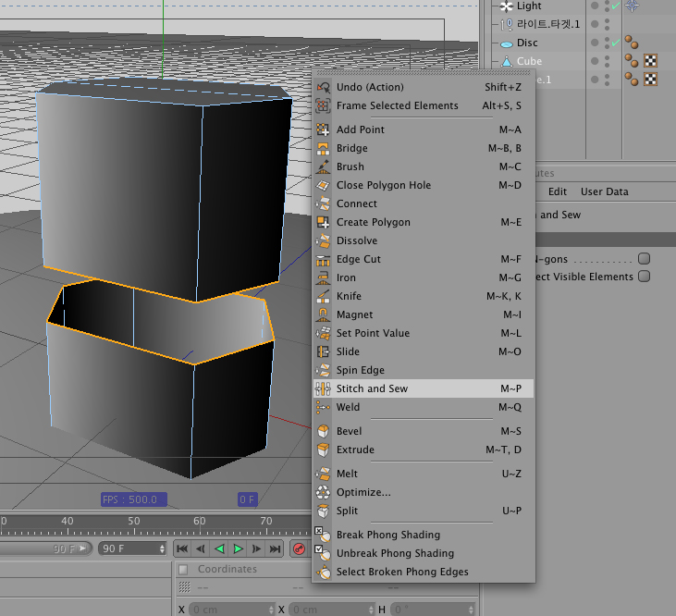Click the Connect tool icon

pyautogui.click(x=323, y=203)
